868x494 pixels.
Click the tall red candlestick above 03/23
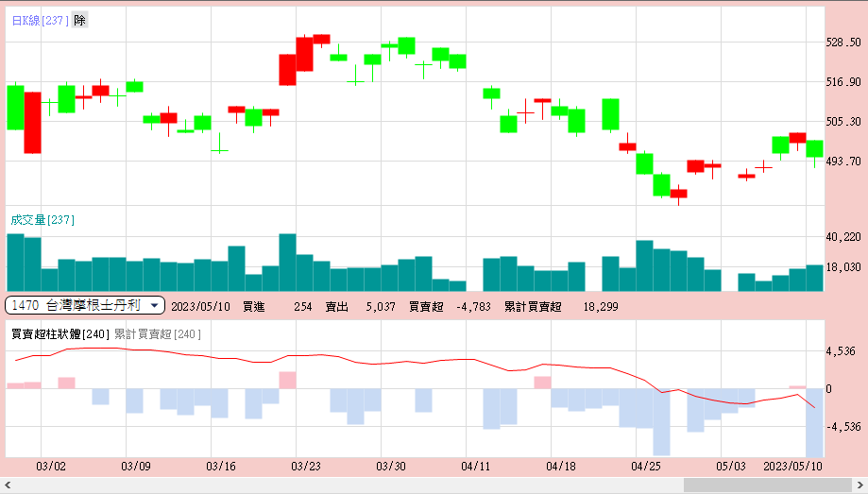[304, 54]
